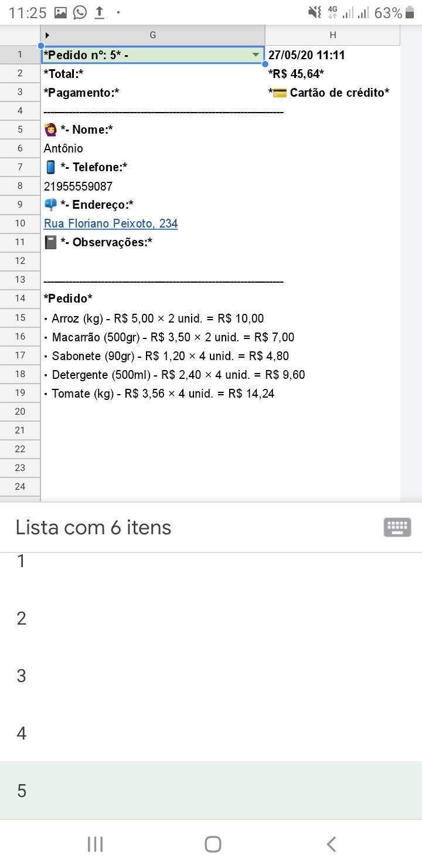The width and height of the screenshot is (422, 868).
Task: Open the recent apps button
Action: (x=95, y=844)
